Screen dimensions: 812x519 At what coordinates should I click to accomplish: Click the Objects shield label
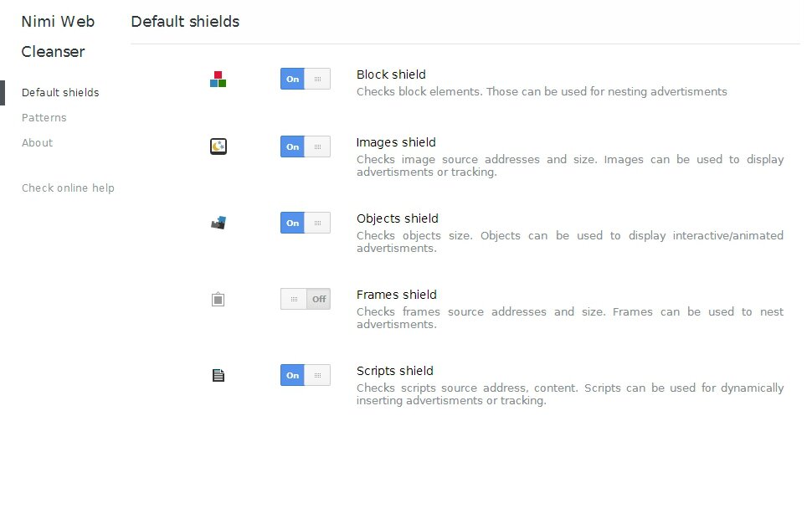(397, 218)
